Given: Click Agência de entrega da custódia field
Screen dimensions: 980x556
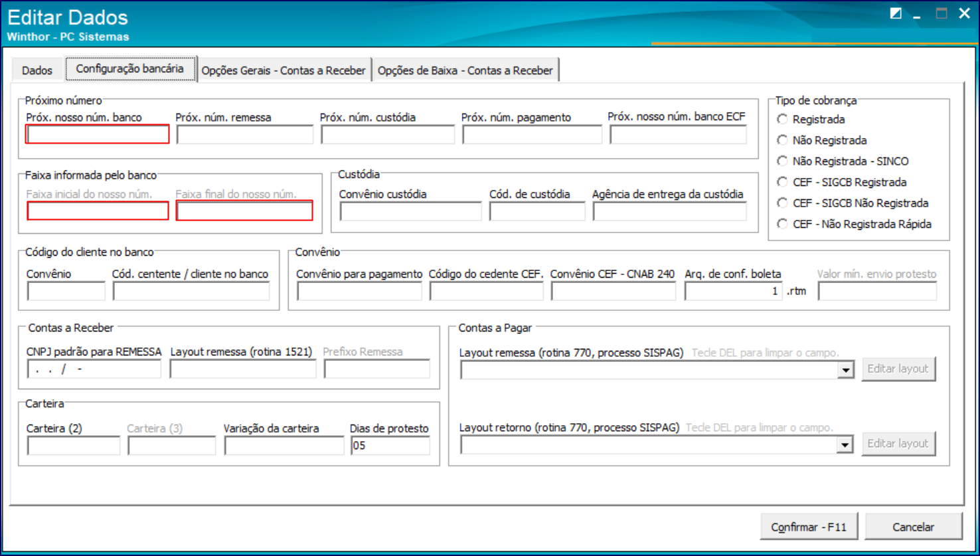Looking at the screenshot, I should (x=670, y=211).
